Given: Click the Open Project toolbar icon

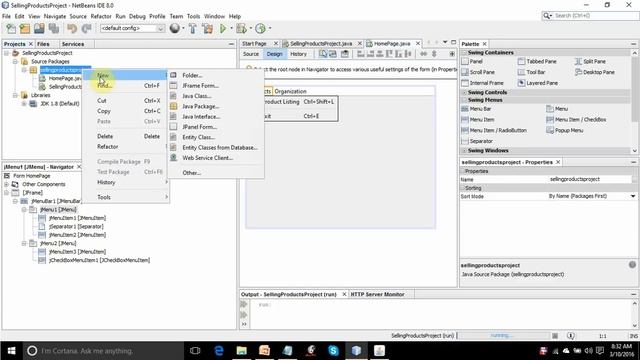Looking at the screenshot, I should [39, 29].
